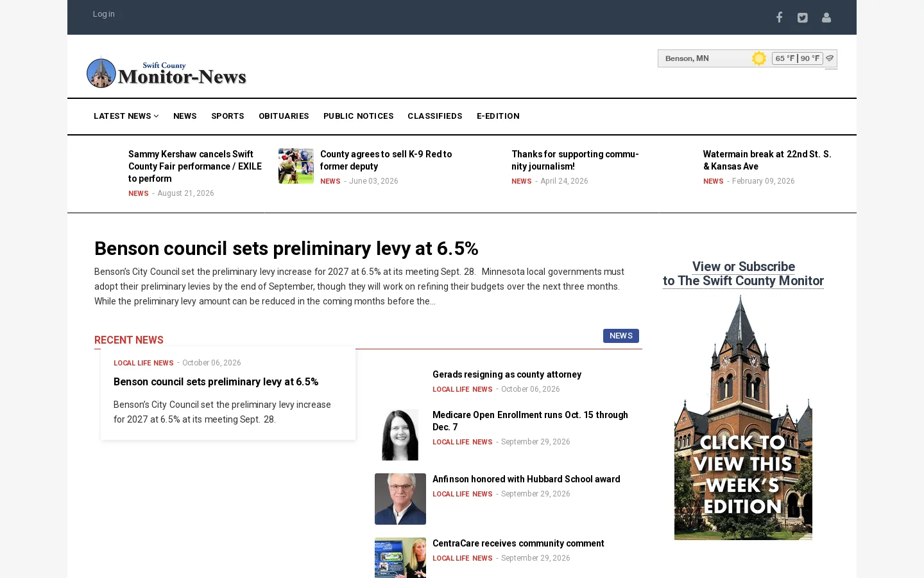Click the weather provider logo icon
Viewport: 924px width, 578px height.
pyautogui.click(x=830, y=58)
